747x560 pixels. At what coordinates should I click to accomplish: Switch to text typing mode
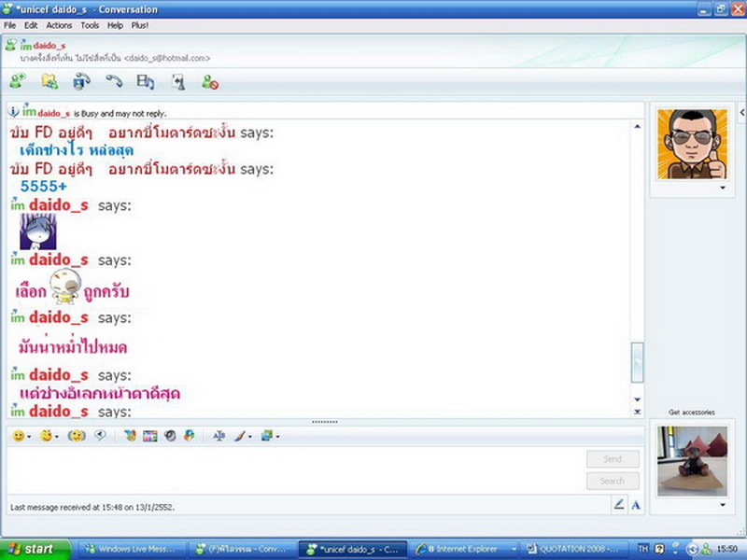point(636,505)
